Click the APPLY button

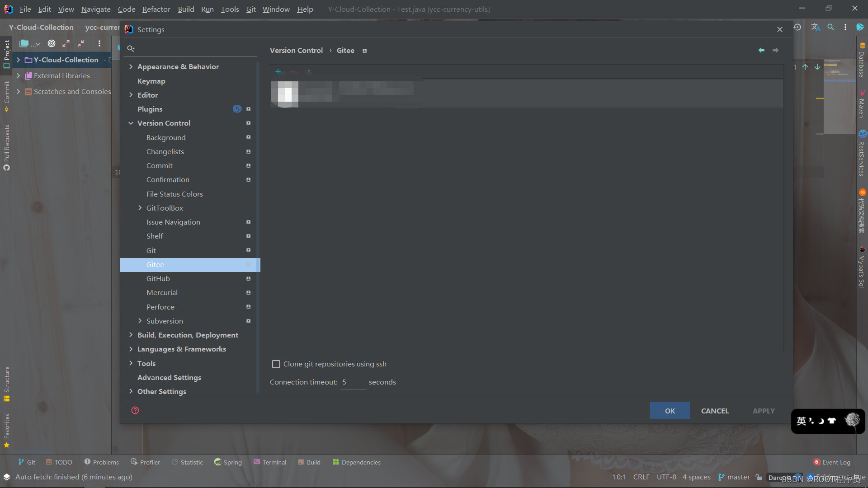point(764,411)
